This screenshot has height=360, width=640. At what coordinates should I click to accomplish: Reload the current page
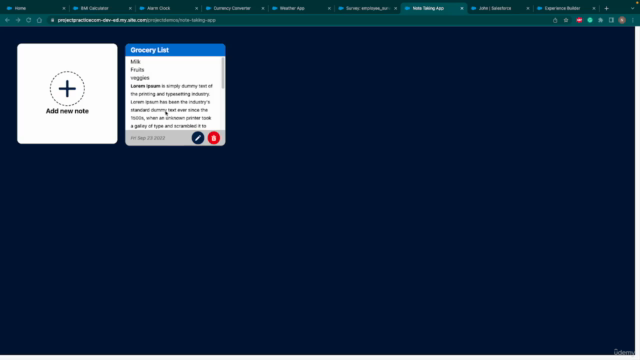pos(29,20)
